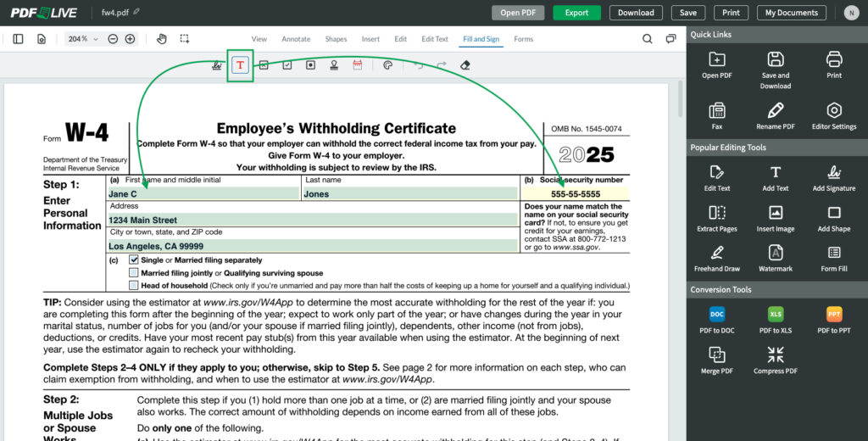This screenshot has height=441, width=868.
Task: Convert with PDF to PPT
Action: (834, 321)
